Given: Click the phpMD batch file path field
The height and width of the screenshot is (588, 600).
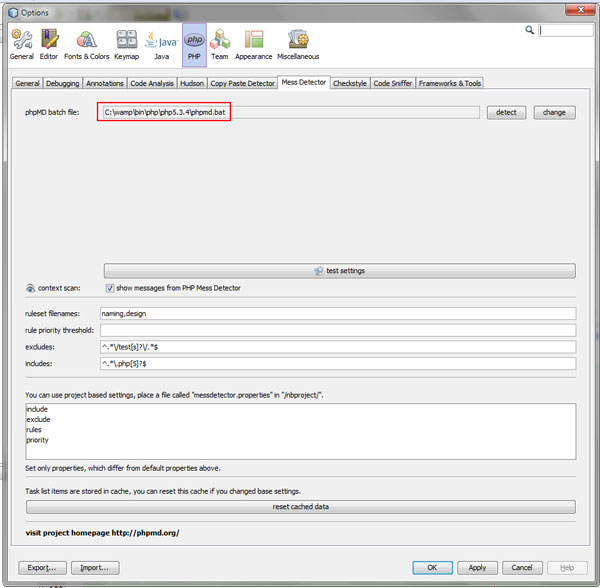Looking at the screenshot, I should tap(291, 112).
